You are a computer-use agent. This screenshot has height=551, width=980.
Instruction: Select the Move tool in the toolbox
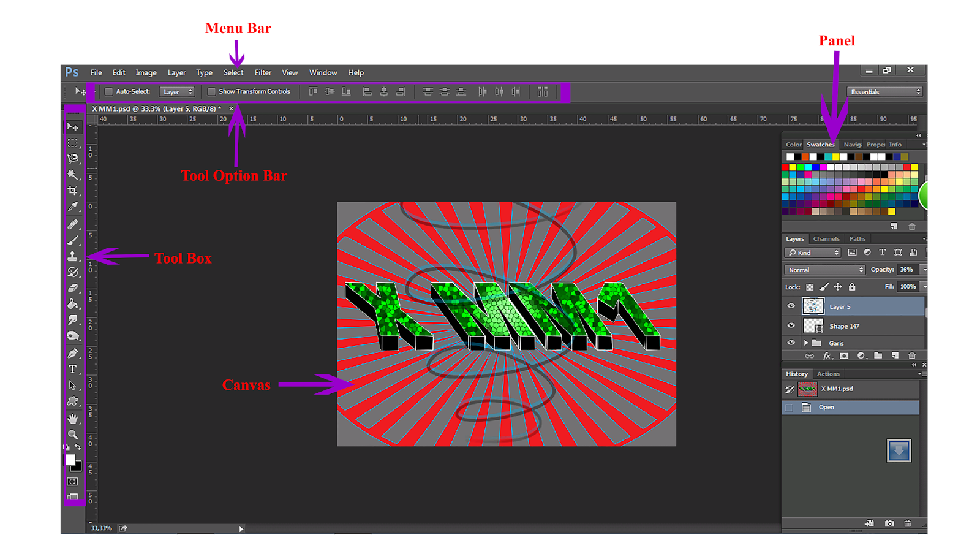[x=73, y=127]
